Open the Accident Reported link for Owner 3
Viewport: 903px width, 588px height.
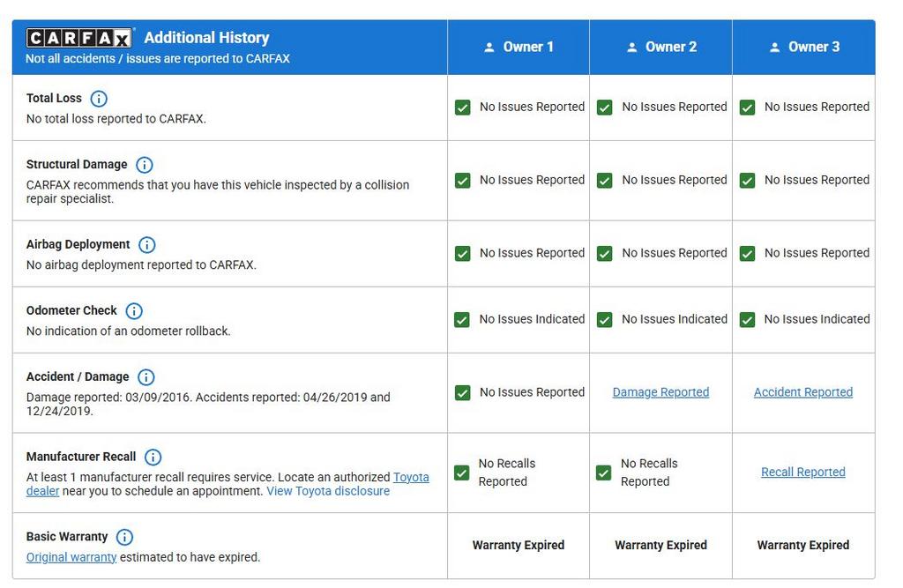tap(802, 392)
